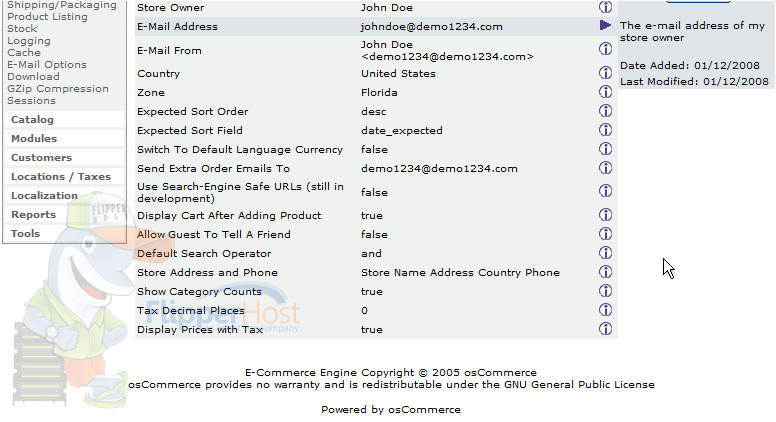Open GZip Compression configuration link
The width and height of the screenshot is (776, 422).
tap(58, 89)
